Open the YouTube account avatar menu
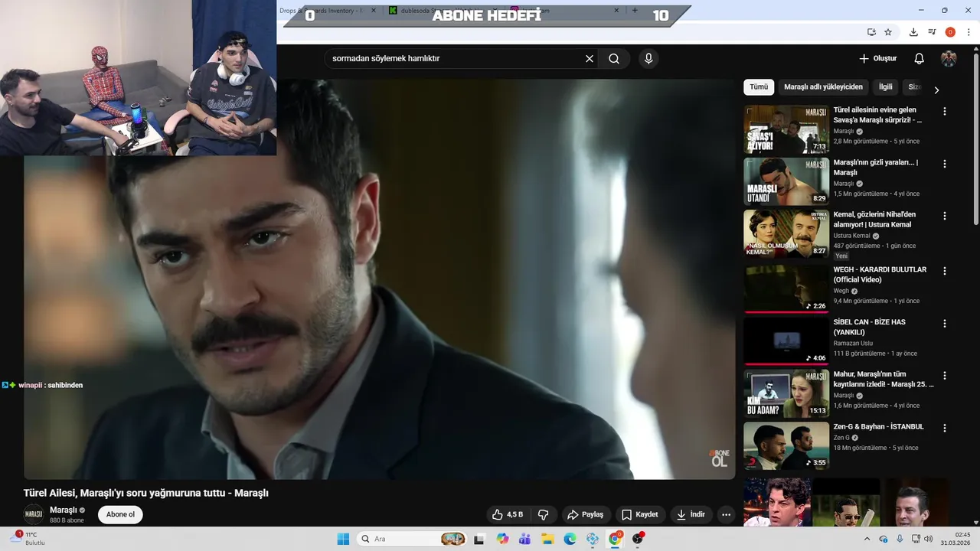This screenshot has width=980, height=551. [x=949, y=59]
